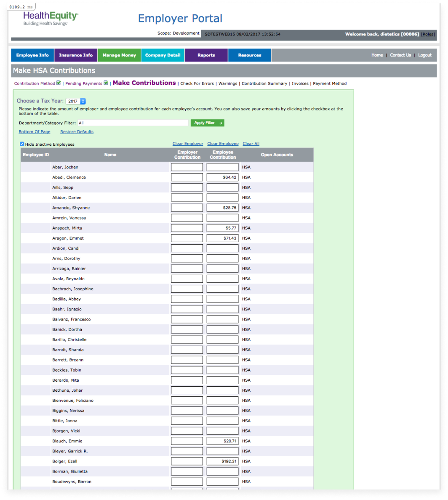Focus the Department/Category Filter field

133,123
